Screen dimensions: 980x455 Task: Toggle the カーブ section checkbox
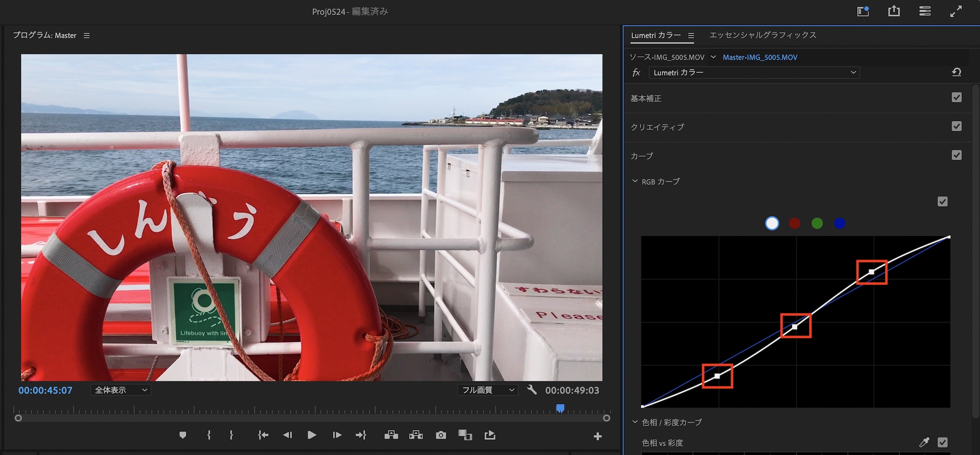pos(956,155)
